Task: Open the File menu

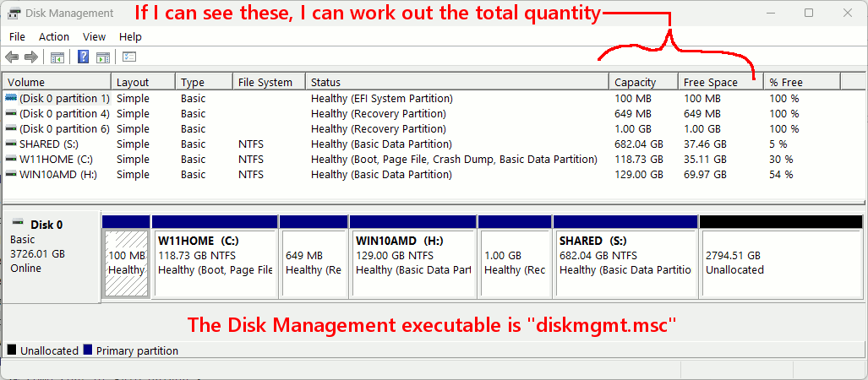Action: pyautogui.click(x=17, y=37)
